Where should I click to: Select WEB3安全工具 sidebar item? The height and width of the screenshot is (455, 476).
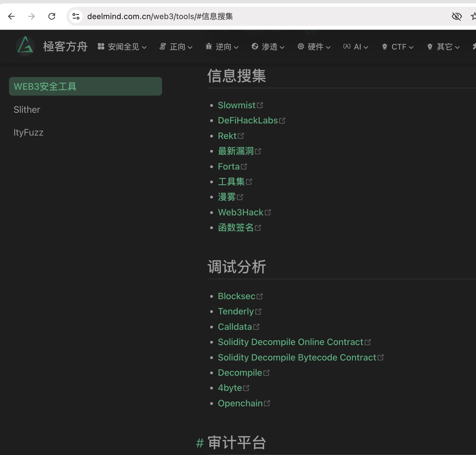tap(85, 86)
